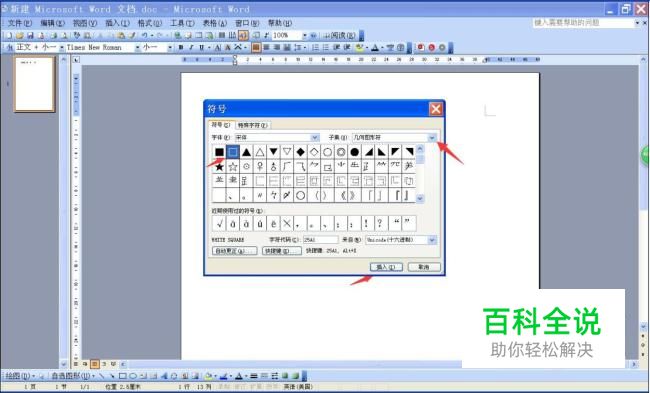Toggle the Underline formatting button
This screenshot has height=393, width=650.
coord(201,48)
